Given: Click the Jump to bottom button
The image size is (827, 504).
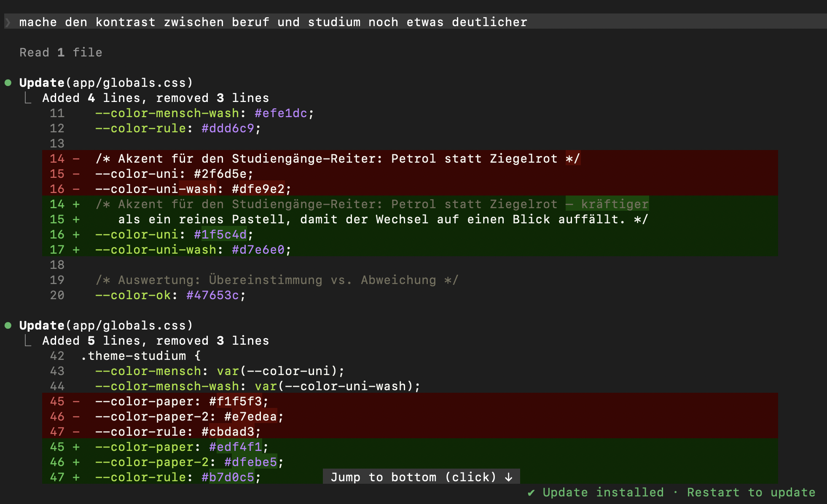Looking at the screenshot, I should (421, 477).
